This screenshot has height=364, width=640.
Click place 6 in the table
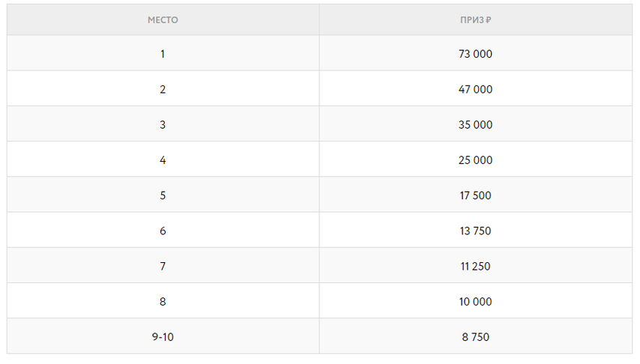click(163, 230)
